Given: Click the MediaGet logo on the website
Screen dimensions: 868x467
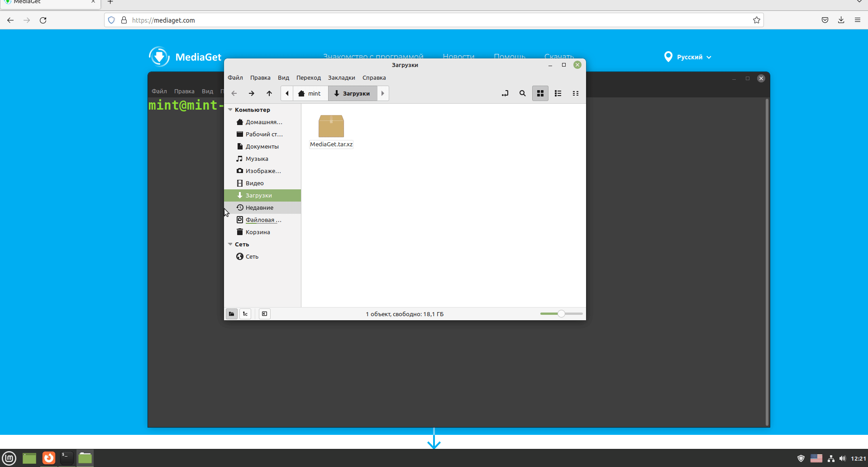Looking at the screenshot, I should 185,57.
